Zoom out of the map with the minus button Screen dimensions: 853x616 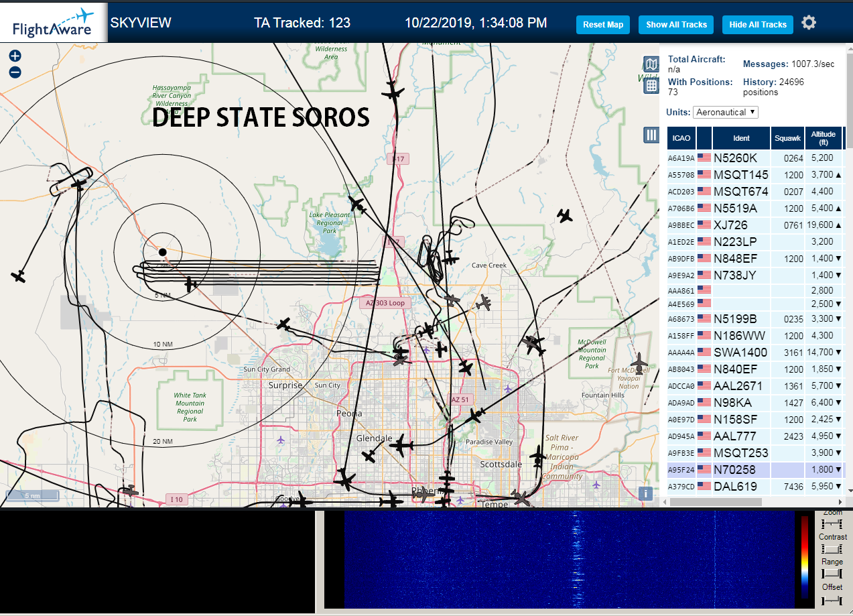pos(15,72)
